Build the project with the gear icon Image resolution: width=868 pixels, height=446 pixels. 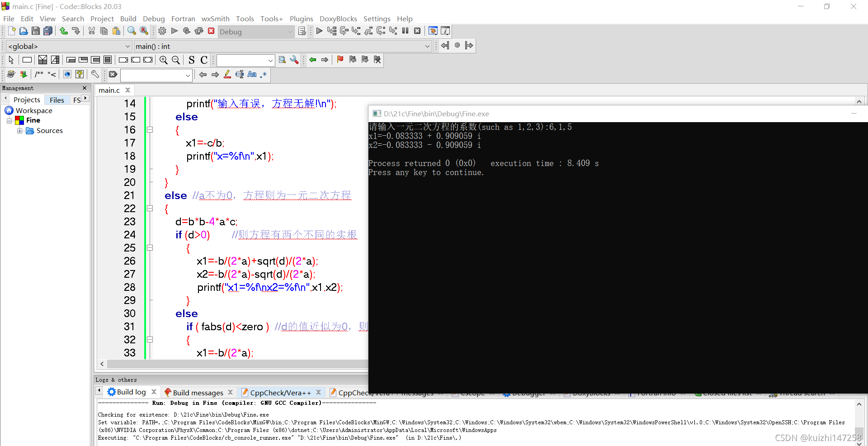coord(162,31)
